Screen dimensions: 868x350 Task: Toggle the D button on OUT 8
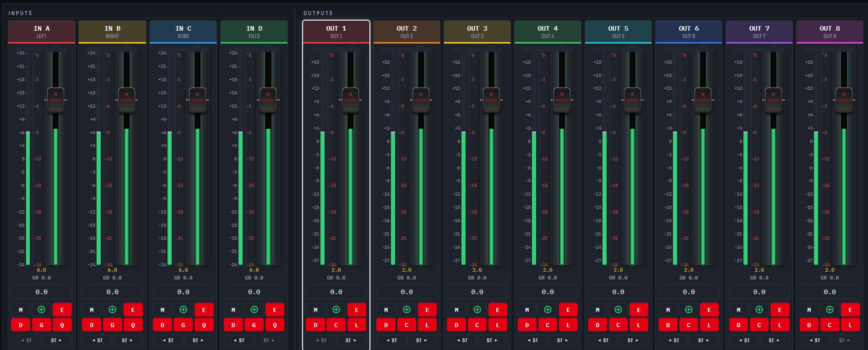point(809,325)
